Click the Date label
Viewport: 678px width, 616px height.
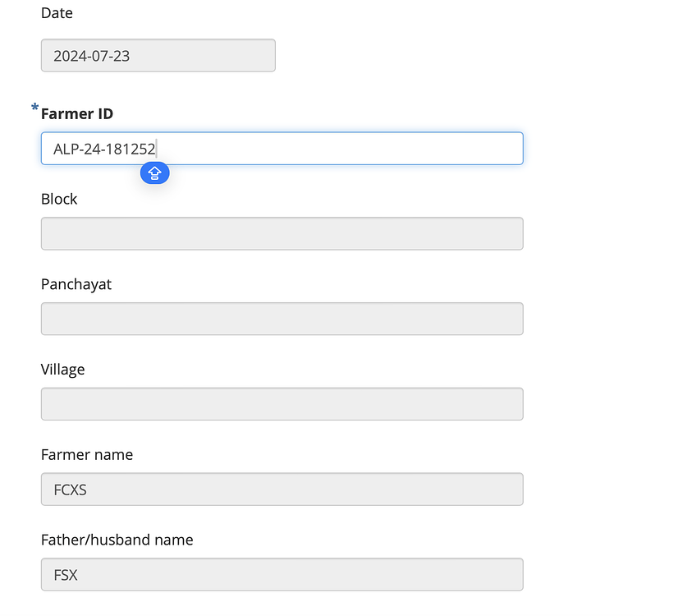click(57, 13)
